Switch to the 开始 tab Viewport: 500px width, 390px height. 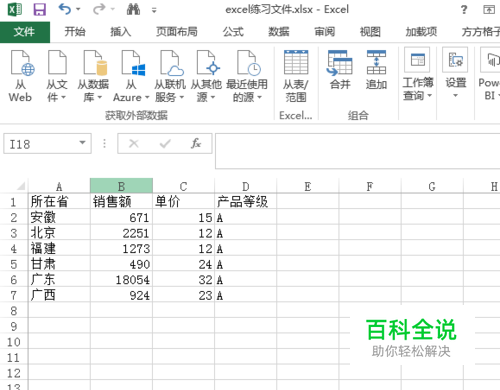(75, 32)
